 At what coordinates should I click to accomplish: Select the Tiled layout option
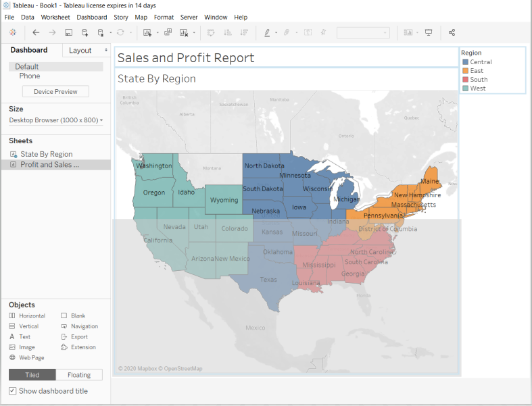(x=32, y=375)
